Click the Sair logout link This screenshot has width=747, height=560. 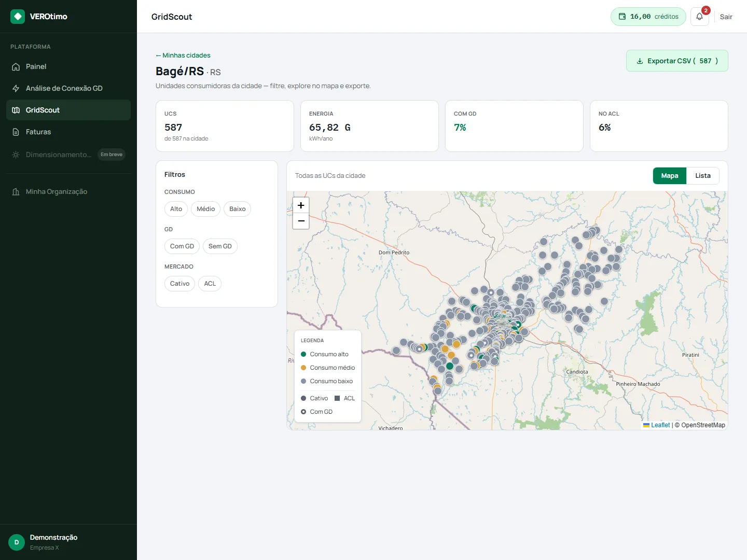click(726, 17)
